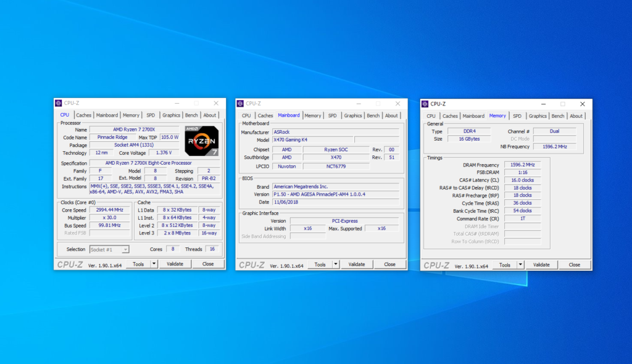Expand the Tools dropdown arrow in the Motherboard window
Image resolution: width=632 pixels, height=364 pixels.
336,264
